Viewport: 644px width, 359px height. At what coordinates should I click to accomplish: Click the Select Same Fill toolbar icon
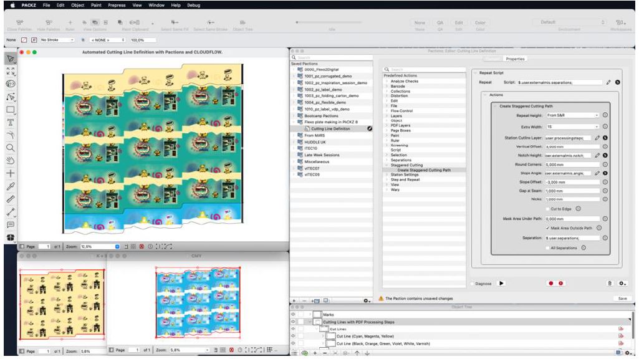point(174,21)
